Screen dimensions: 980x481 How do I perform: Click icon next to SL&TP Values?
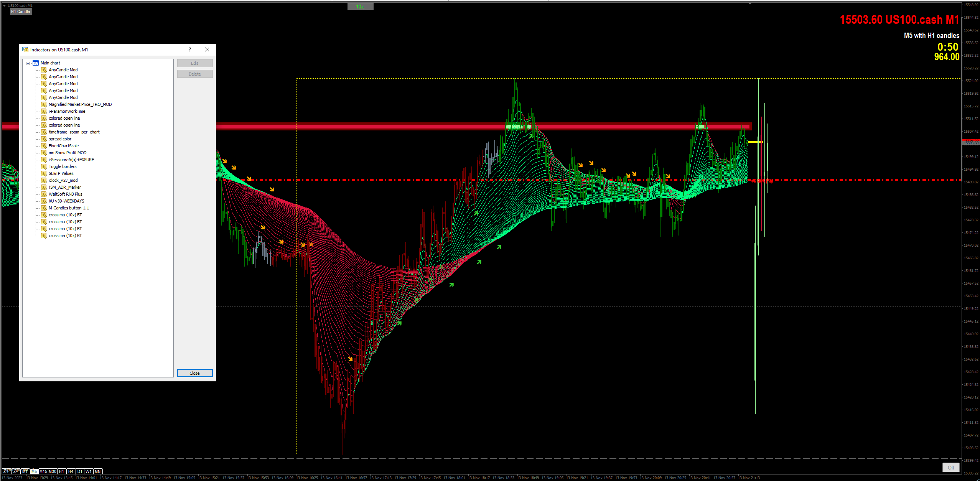tap(44, 173)
